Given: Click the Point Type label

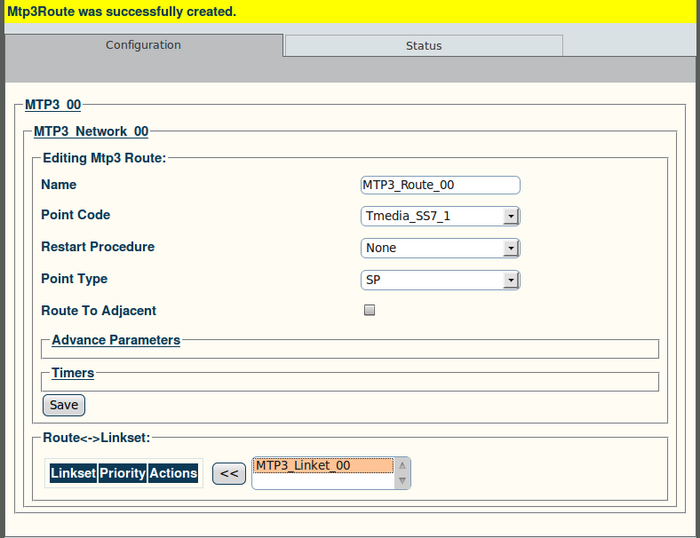Looking at the screenshot, I should (x=74, y=279).
